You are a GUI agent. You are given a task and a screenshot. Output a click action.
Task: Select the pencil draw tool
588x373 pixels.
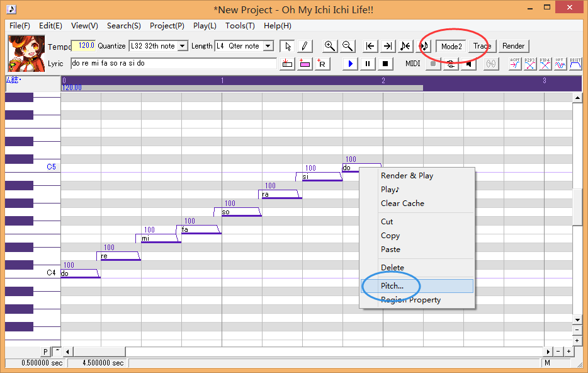pos(303,46)
